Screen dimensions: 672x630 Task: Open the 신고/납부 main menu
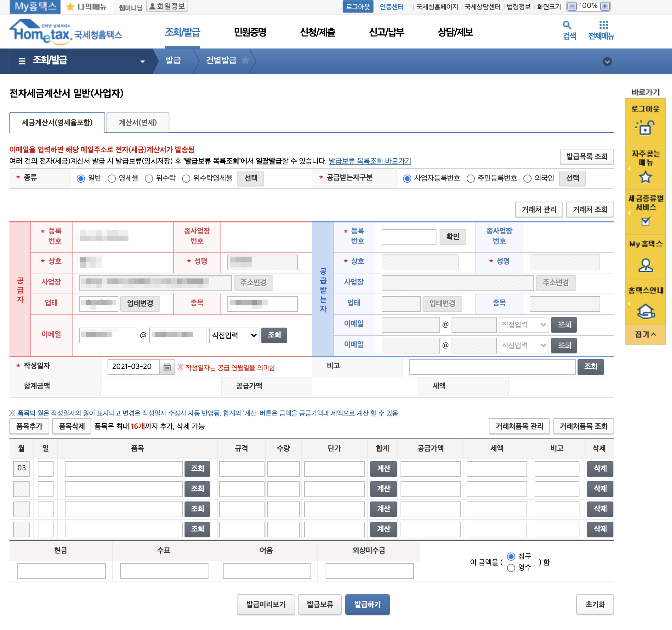pos(386,32)
